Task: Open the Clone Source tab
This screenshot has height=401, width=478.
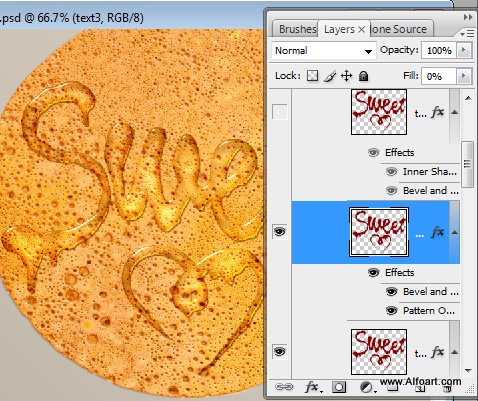Action: click(400, 29)
